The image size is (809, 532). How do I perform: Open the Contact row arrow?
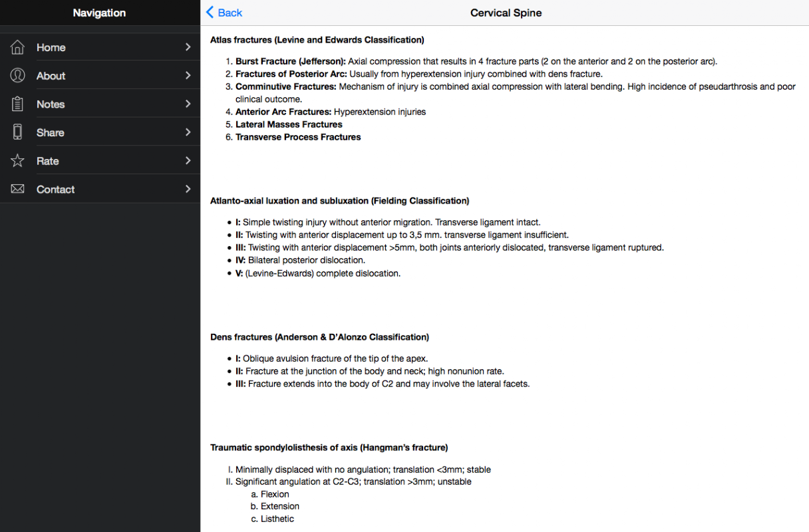pyautogui.click(x=188, y=189)
